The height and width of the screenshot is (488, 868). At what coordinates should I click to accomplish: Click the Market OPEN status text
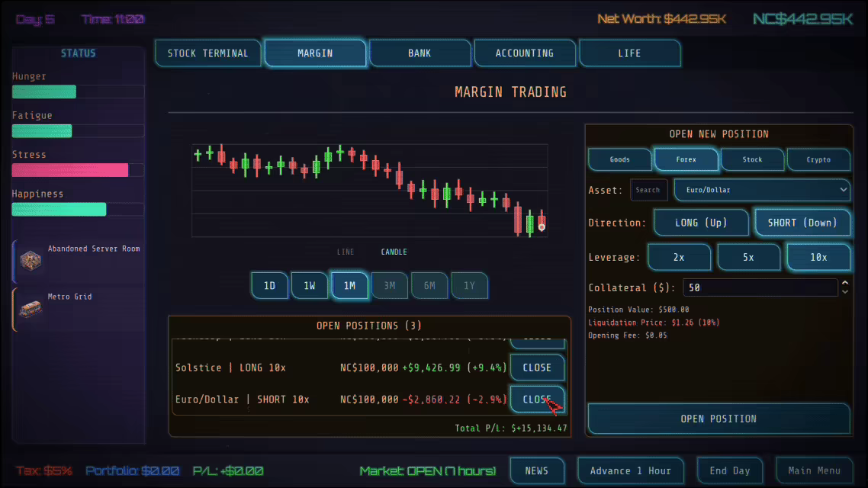pos(427,471)
